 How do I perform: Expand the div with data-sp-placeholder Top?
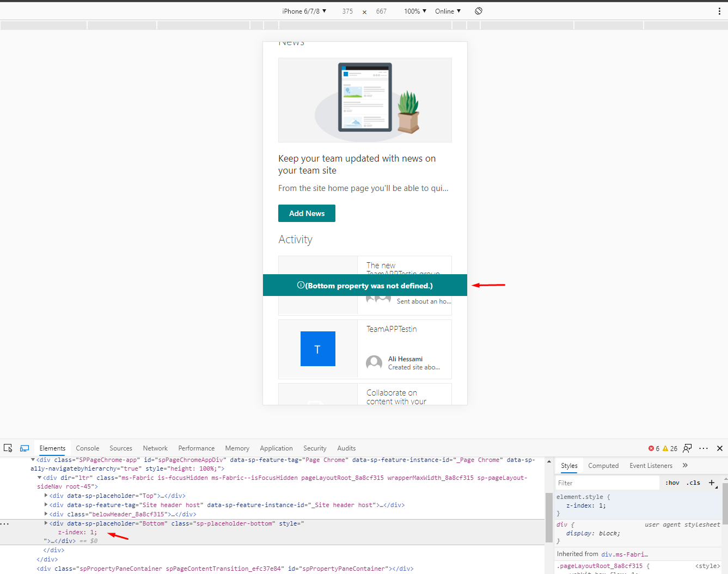(x=46, y=495)
